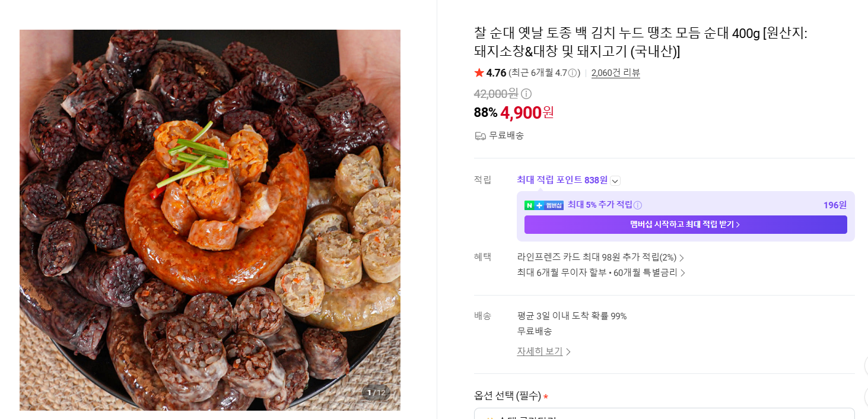The image size is (868, 419).
Task: Click the 1/12 image counter badge
Action: coord(376,392)
